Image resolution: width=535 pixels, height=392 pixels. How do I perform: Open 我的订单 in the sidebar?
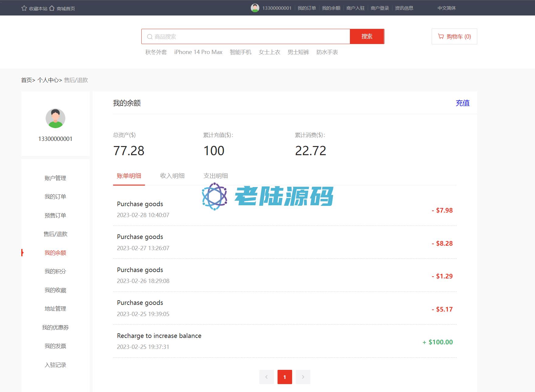point(55,197)
